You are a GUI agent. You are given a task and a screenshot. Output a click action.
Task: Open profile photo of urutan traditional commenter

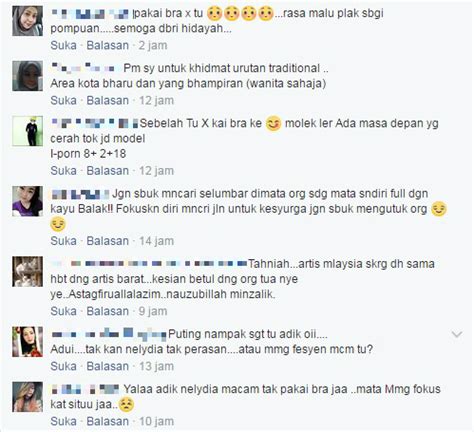[28, 76]
